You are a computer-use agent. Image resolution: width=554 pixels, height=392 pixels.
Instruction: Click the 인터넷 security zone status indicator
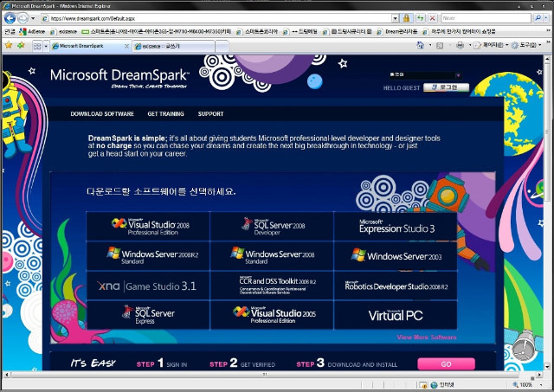coord(442,385)
